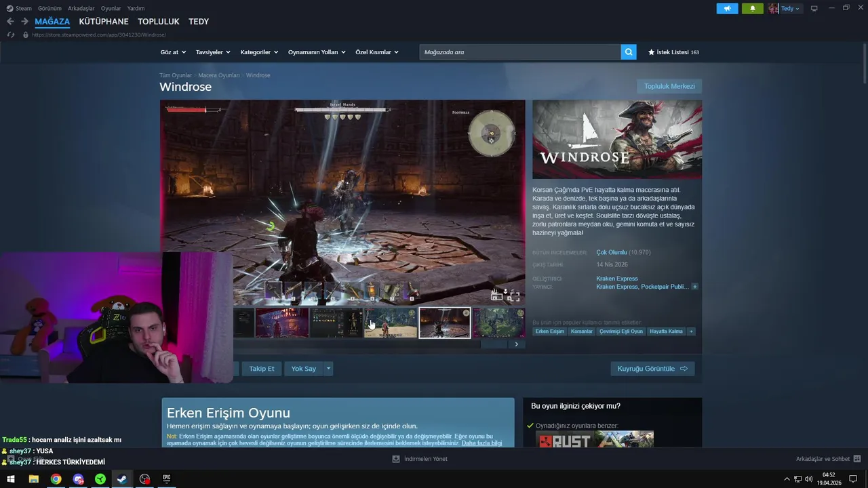Screen dimensions: 868x488
Task: Open the Arkadaşlar menu
Action: coord(81,9)
